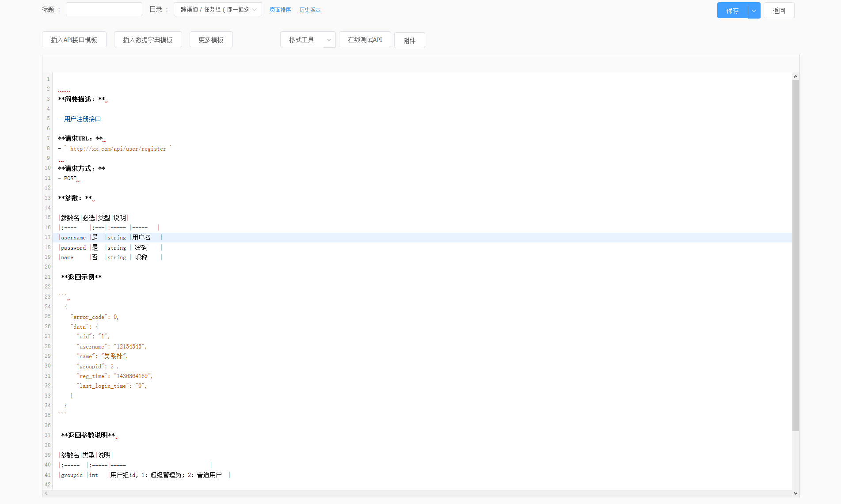This screenshot has width=841, height=504.
Task: Focus the 标题 title input field
Action: point(104,10)
